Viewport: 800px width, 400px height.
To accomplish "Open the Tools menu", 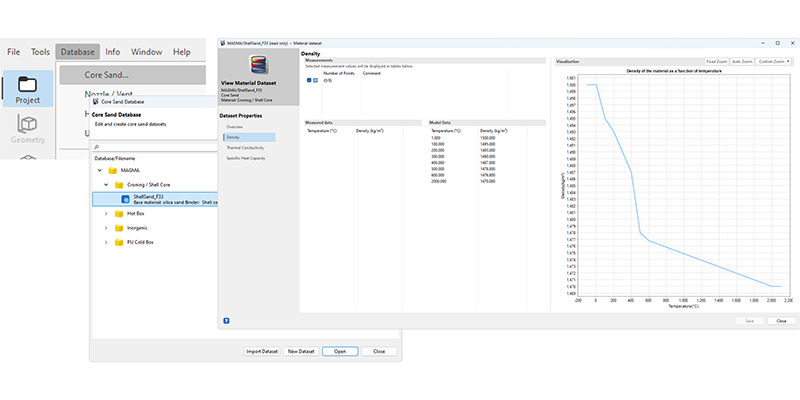I will [x=40, y=52].
